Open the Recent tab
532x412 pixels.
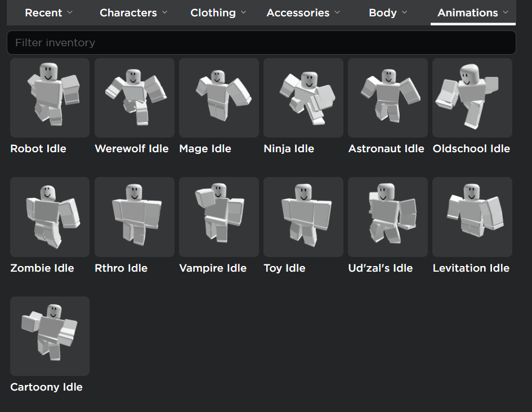[x=49, y=12]
